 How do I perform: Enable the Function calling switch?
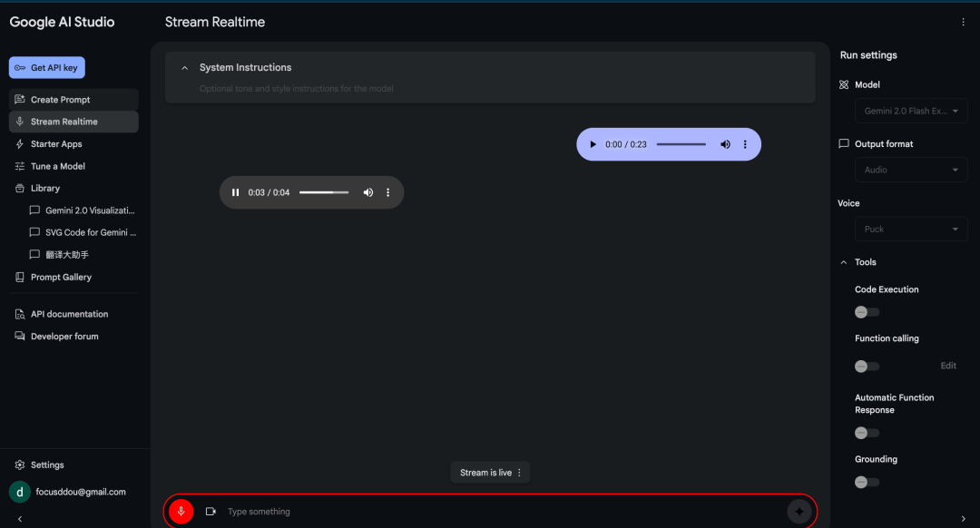[867, 367]
